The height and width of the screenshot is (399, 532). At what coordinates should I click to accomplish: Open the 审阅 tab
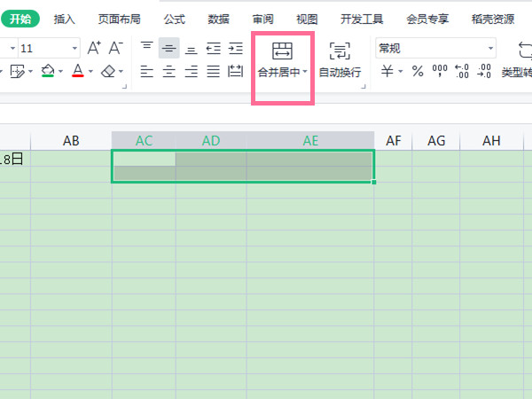click(x=262, y=19)
